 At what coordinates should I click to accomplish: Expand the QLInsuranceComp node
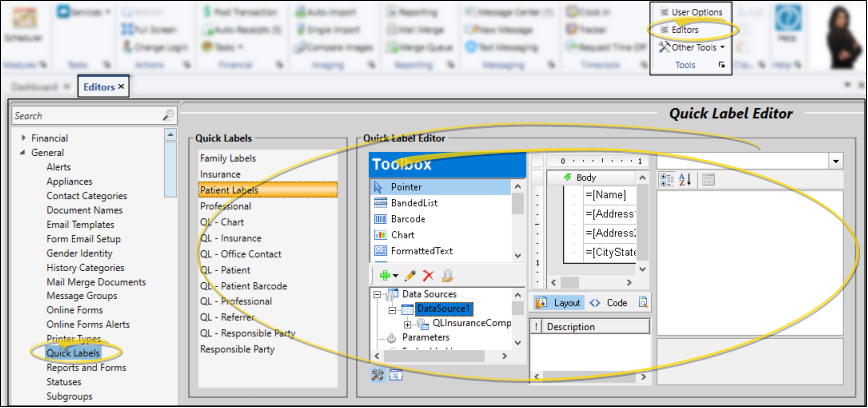[x=408, y=324]
